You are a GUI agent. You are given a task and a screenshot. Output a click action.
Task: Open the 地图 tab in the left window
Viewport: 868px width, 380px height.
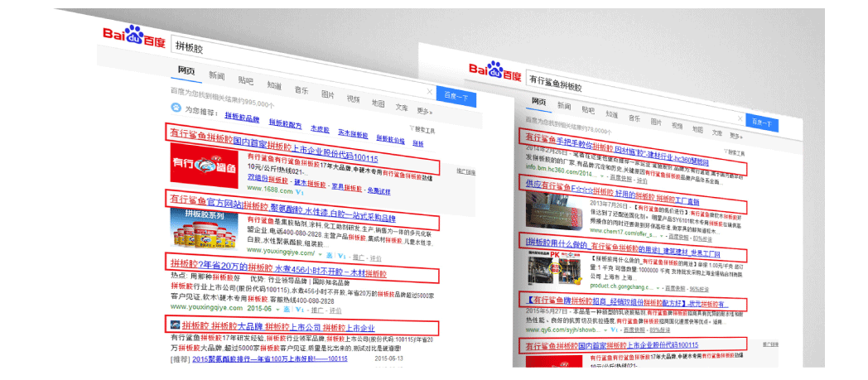[x=378, y=103]
